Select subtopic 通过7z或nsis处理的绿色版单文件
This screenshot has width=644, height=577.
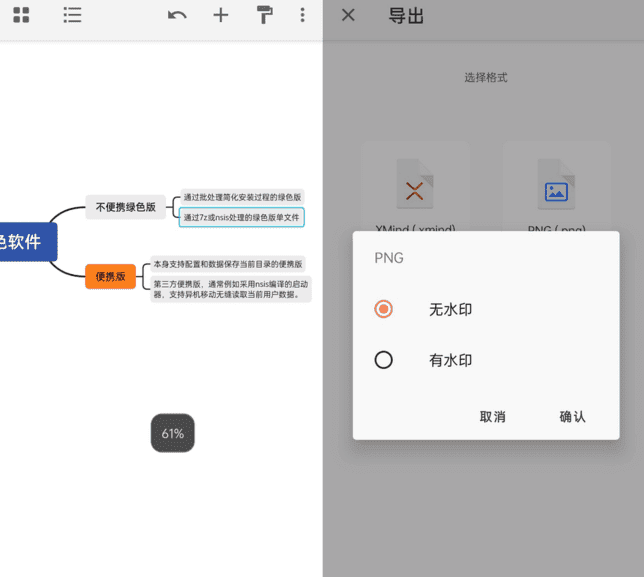(242, 217)
